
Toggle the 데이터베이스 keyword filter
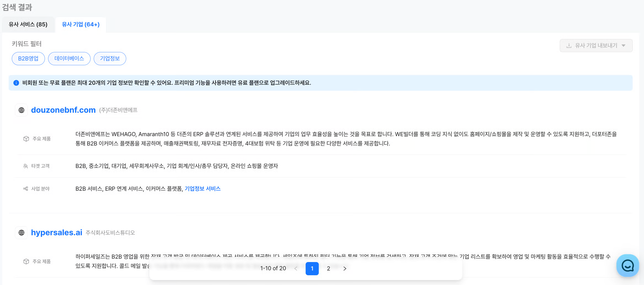[69, 59]
